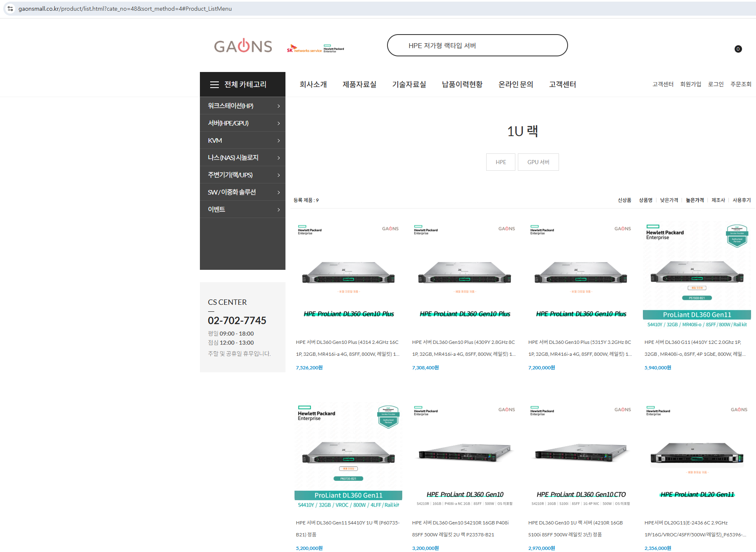Open the SK networks service logo
The height and width of the screenshot is (552, 756).
pyautogui.click(x=304, y=49)
